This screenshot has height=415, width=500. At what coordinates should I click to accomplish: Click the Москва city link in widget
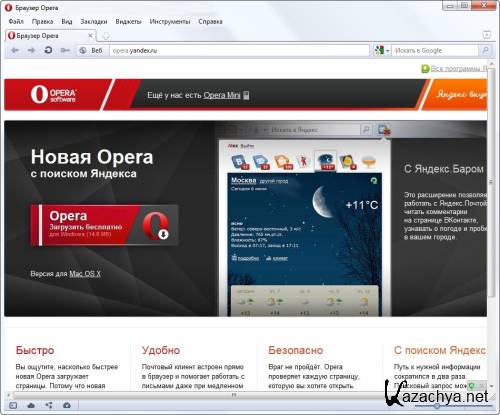click(x=244, y=180)
